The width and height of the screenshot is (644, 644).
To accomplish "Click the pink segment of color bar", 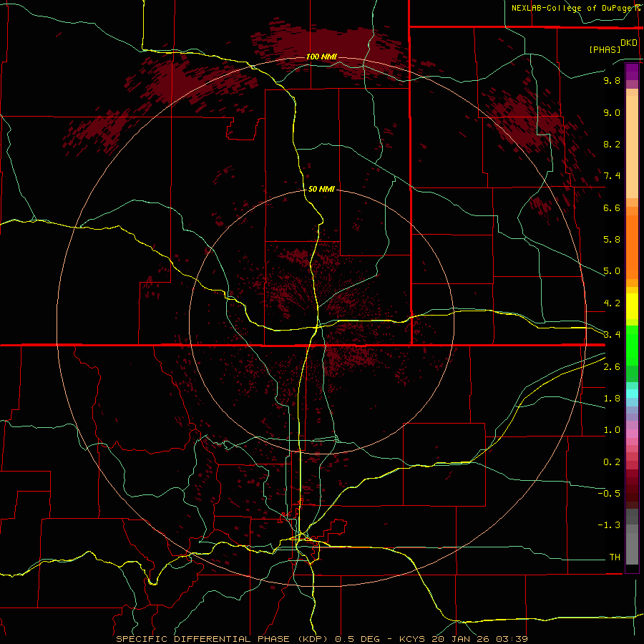I will [632, 434].
